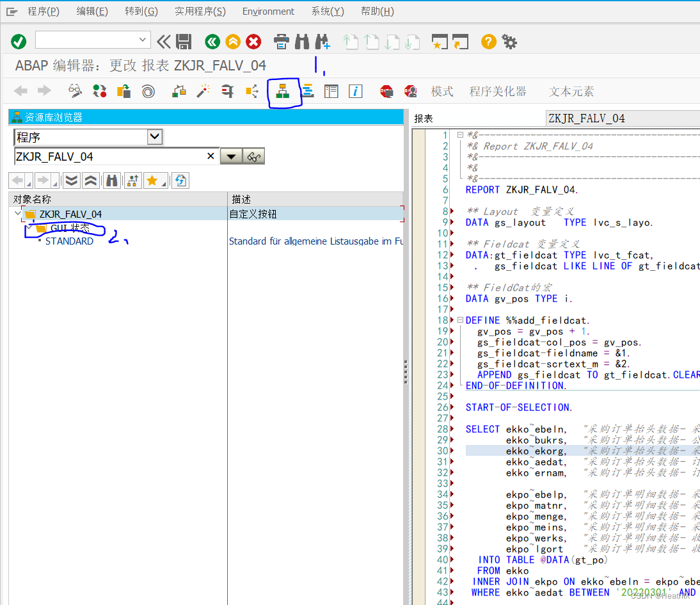Clear the search field with the X icon

(x=211, y=156)
